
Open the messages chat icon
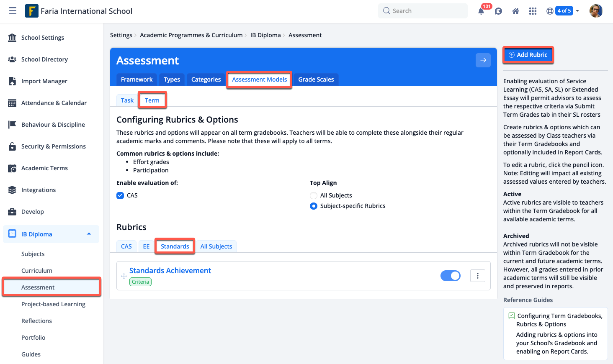coord(498,11)
